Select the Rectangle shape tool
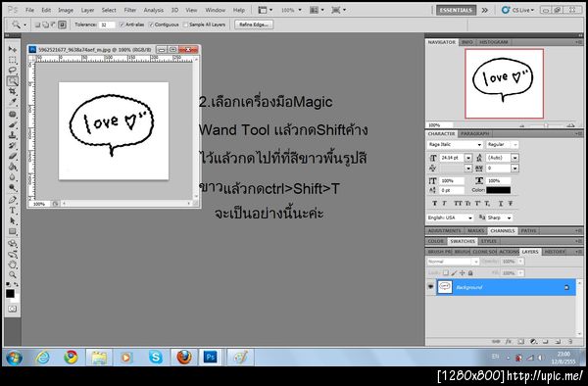This screenshot has height=386, width=588. click(x=13, y=231)
